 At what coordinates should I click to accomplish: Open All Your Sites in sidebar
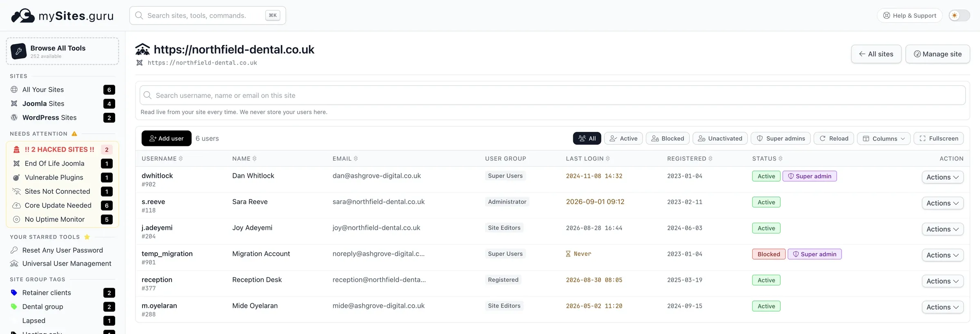click(x=62, y=90)
